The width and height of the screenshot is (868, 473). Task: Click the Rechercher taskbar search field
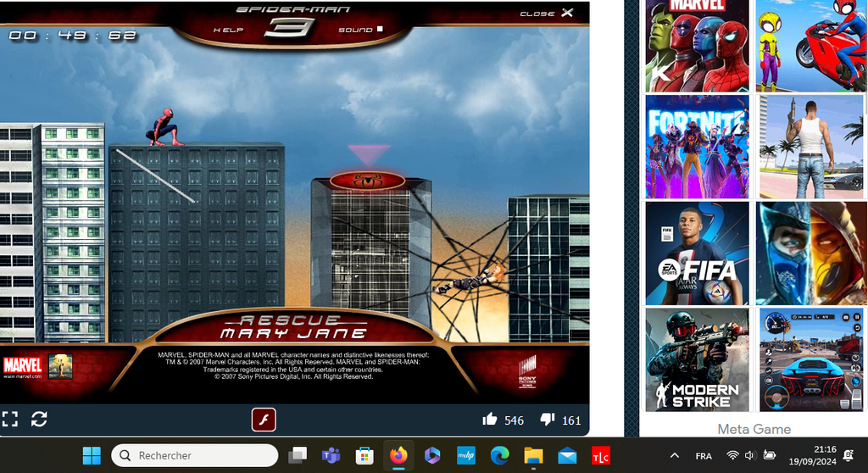(195, 455)
